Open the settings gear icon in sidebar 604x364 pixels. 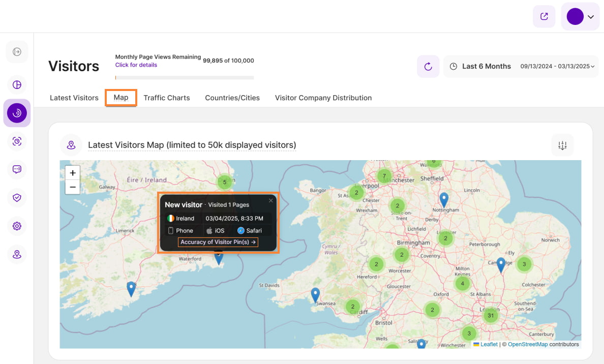(17, 226)
